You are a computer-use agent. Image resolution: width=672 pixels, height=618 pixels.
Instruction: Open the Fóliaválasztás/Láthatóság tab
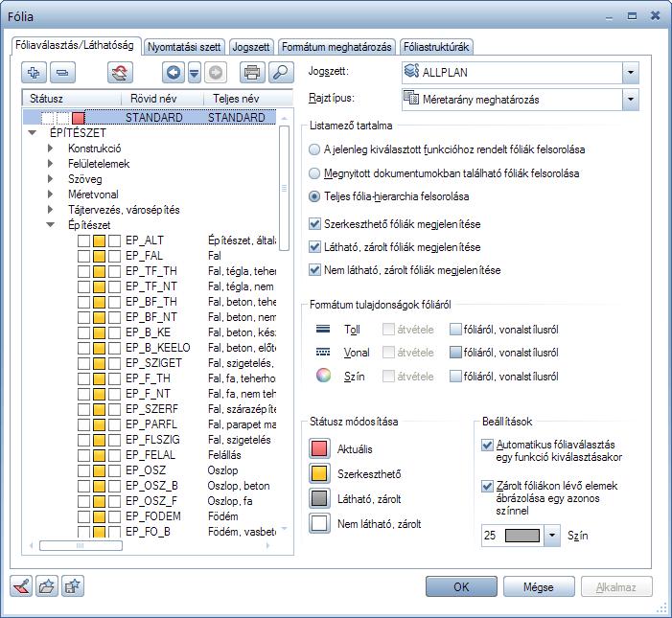point(75,45)
